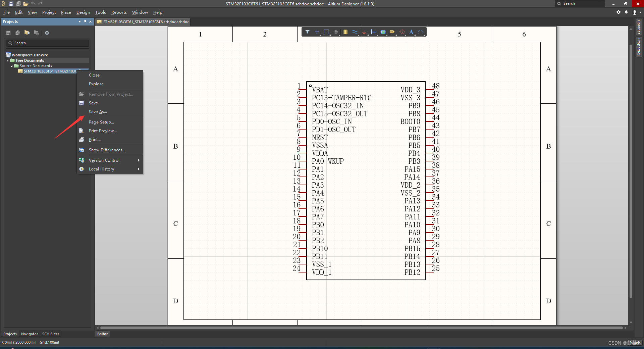Open the Project menu
The image size is (644, 349).
49,12
